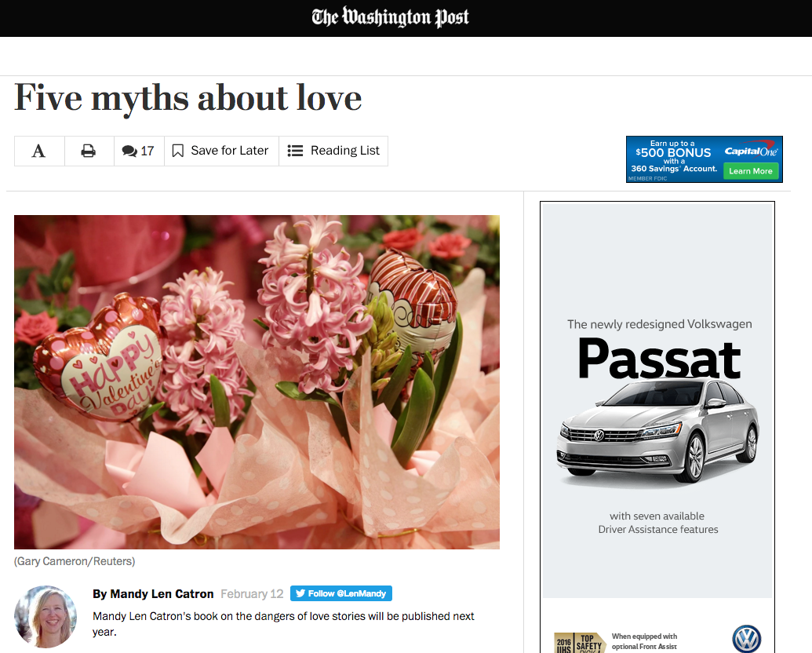Click the "Reading List" text label
812x653 pixels.
[344, 151]
